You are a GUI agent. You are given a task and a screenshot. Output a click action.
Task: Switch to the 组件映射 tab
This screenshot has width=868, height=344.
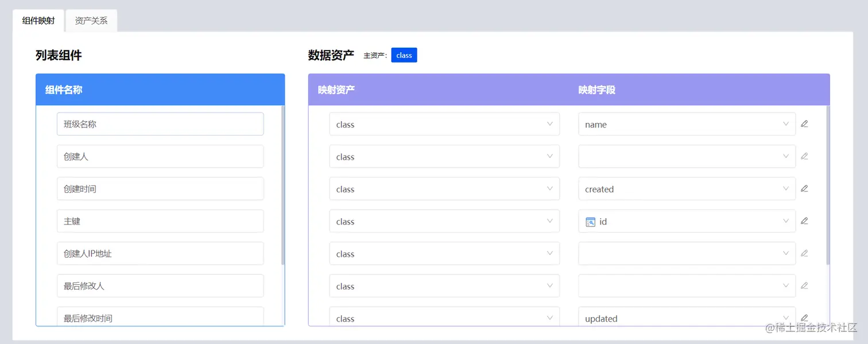pyautogui.click(x=38, y=21)
